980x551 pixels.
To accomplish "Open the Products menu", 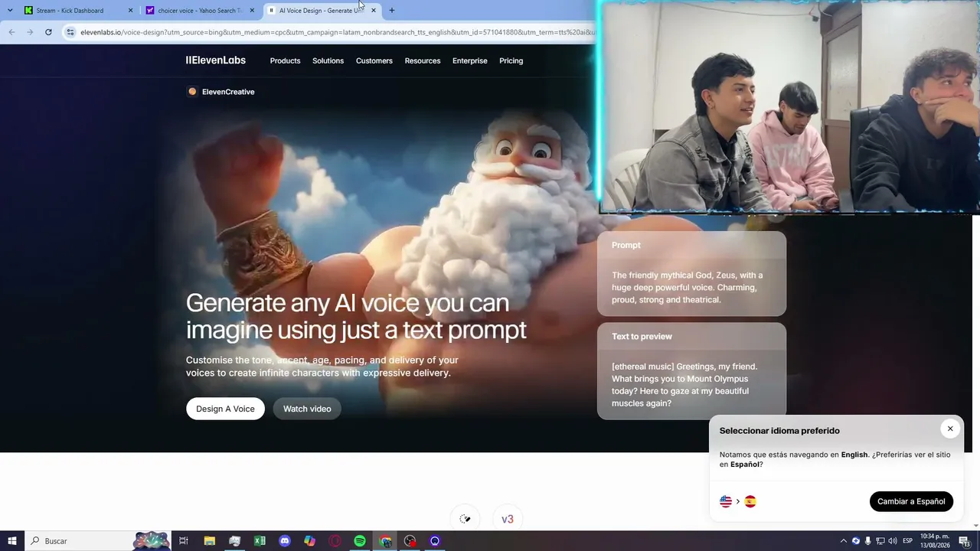I will coord(285,60).
